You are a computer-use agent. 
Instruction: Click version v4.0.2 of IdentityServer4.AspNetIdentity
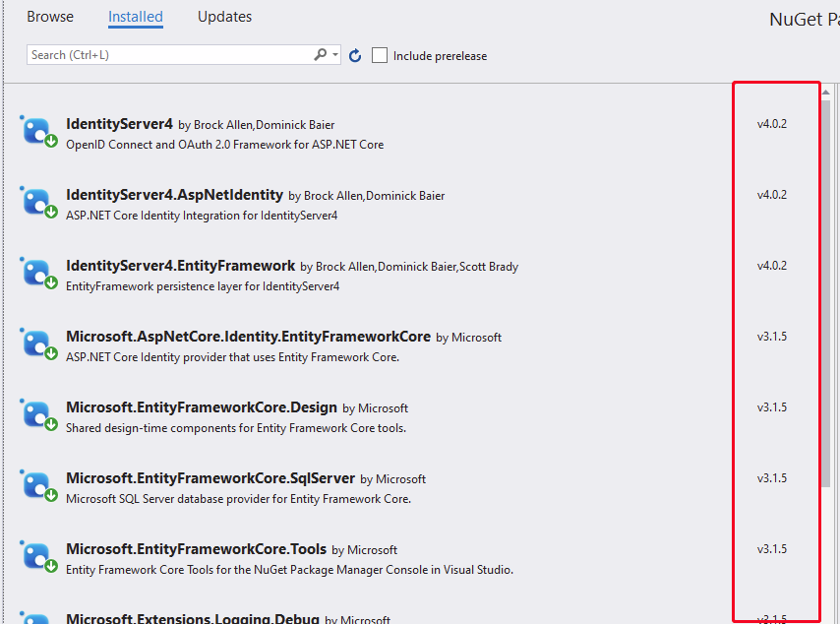pos(771,195)
